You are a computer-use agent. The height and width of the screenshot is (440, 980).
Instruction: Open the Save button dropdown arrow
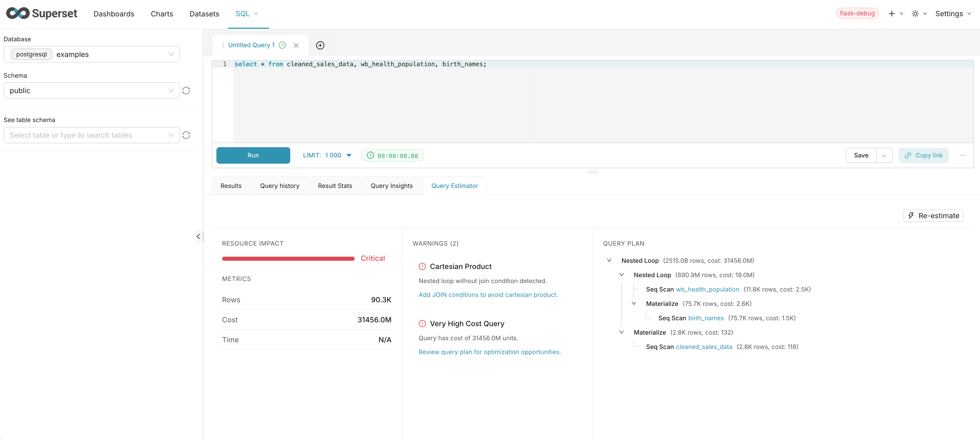885,155
